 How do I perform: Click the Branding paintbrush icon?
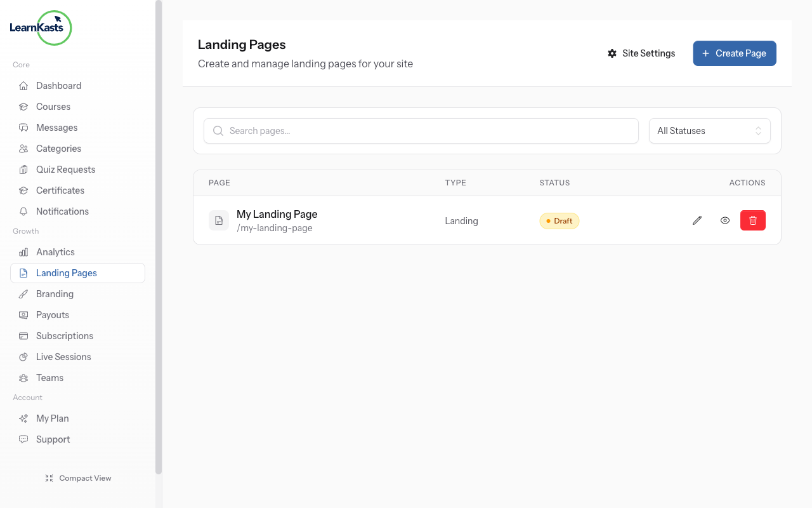pos(23,293)
